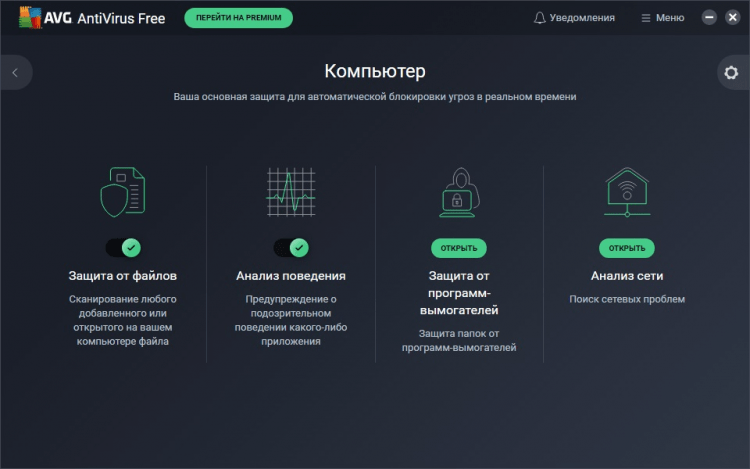Click the Behavior Analysis heartbeat graph icon

[291, 192]
